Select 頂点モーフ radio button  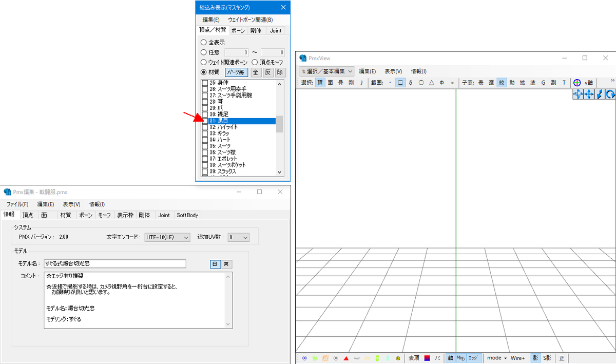[x=255, y=62]
